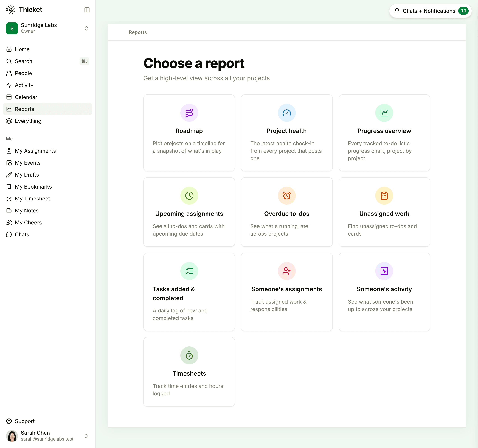
Task: Open the Activity feed
Action: 48,85
